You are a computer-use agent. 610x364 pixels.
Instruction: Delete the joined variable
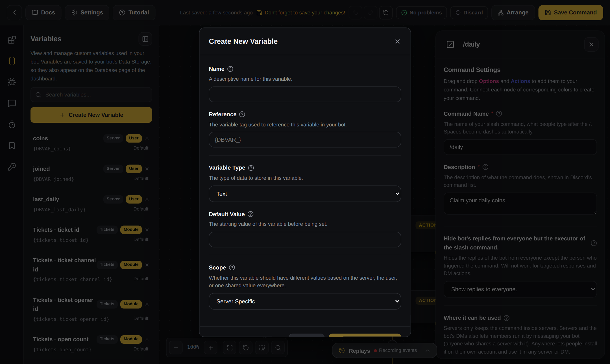tap(147, 169)
